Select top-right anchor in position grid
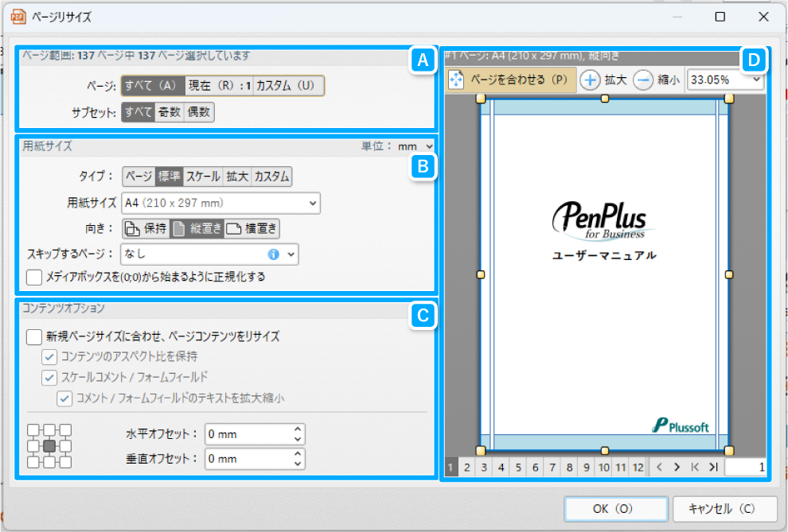Screen dimensions: 788x532 pyautogui.click(x=65, y=430)
